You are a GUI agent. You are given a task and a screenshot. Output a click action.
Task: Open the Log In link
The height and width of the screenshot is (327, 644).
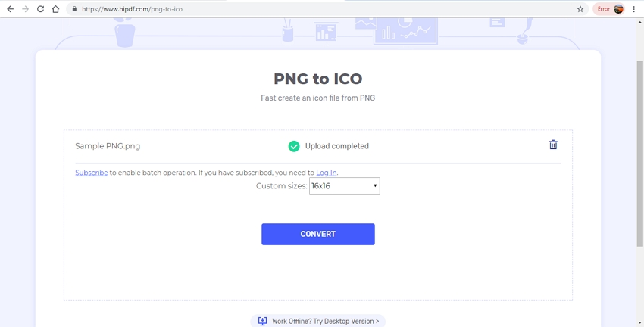(x=326, y=173)
